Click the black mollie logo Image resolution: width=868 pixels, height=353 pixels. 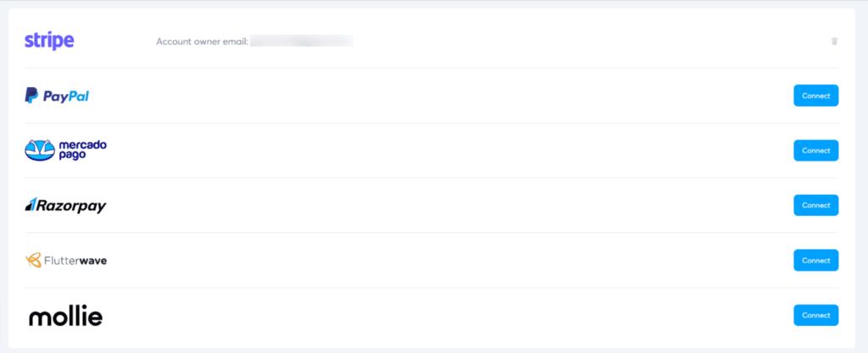coord(65,316)
